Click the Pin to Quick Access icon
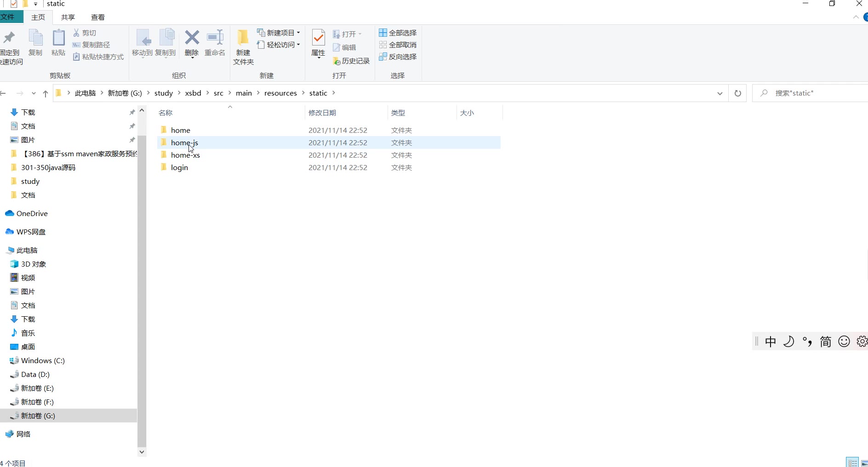The height and width of the screenshot is (467, 868). pyautogui.click(x=9, y=38)
